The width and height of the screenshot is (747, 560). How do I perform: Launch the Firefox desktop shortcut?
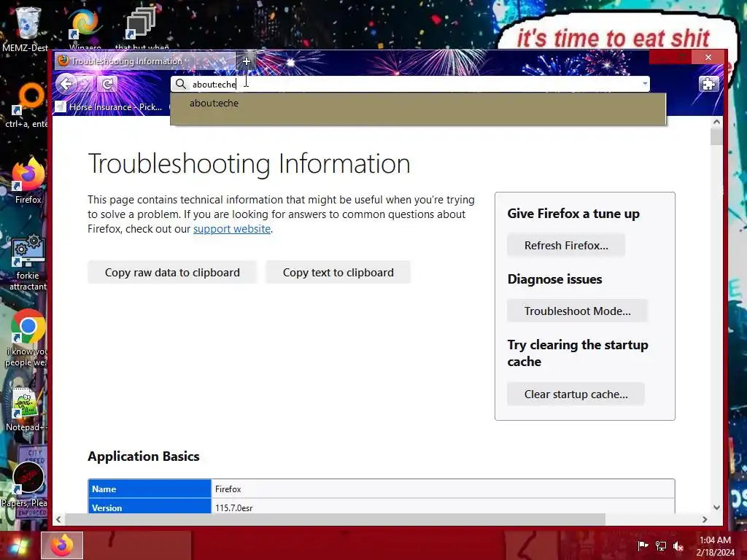pyautogui.click(x=28, y=181)
